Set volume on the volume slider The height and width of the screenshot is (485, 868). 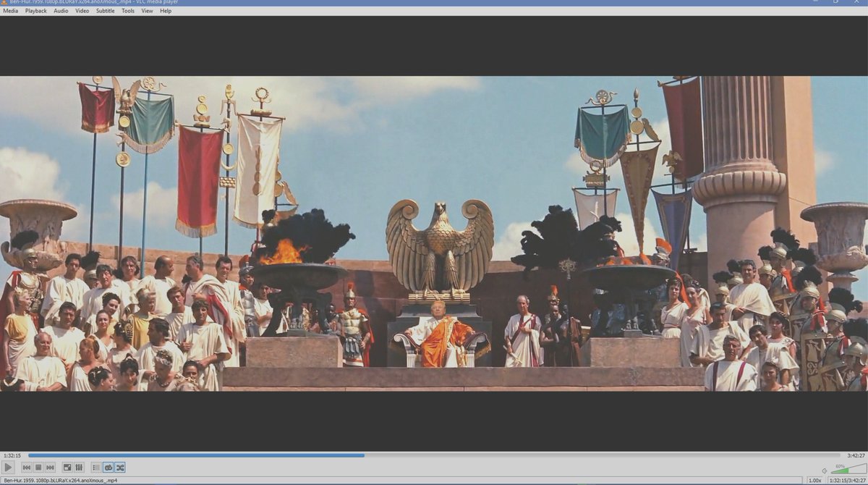[x=848, y=468]
